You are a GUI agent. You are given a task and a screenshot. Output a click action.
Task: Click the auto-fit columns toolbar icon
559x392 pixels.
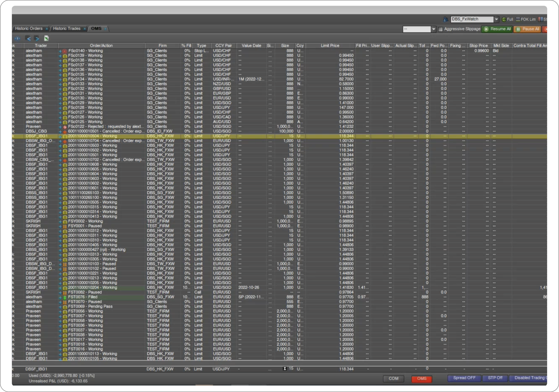click(x=17, y=38)
